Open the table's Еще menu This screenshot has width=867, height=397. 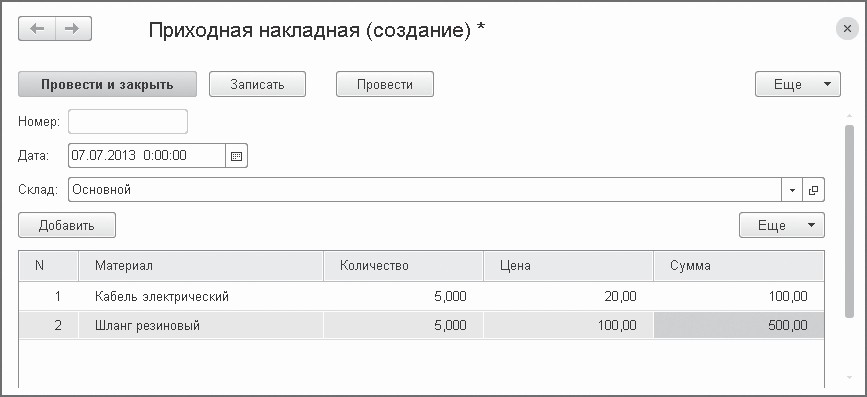pyautogui.click(x=782, y=226)
